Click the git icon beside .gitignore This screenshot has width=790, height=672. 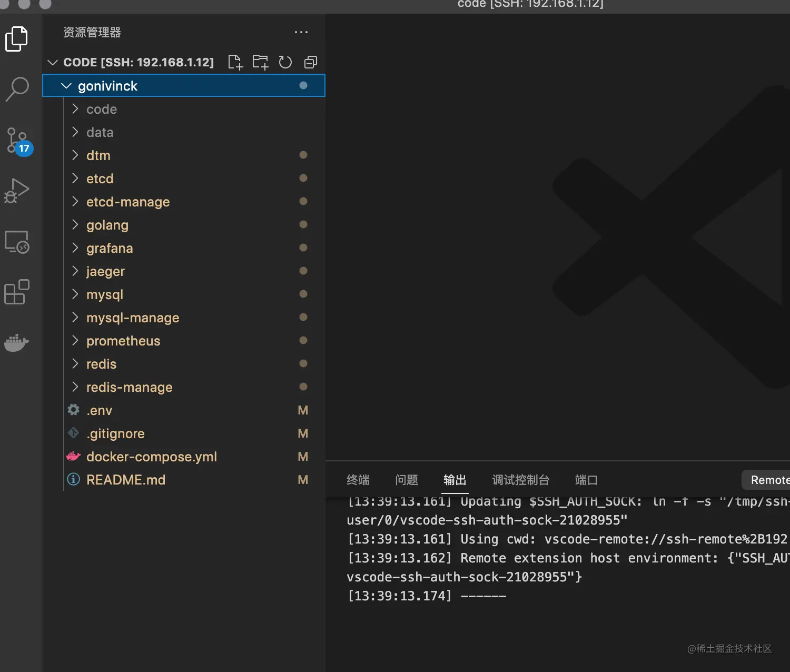pos(73,433)
